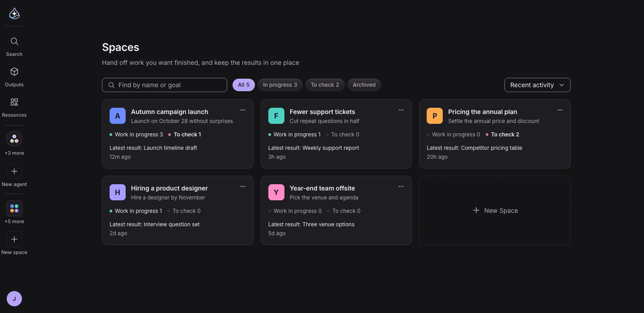Screen dimensions: 644x313
Task: Open more options for Autumn campaign launch
Action: (243, 110)
